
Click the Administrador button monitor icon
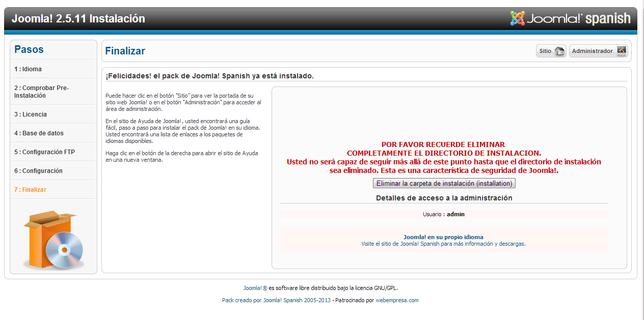[x=621, y=51]
